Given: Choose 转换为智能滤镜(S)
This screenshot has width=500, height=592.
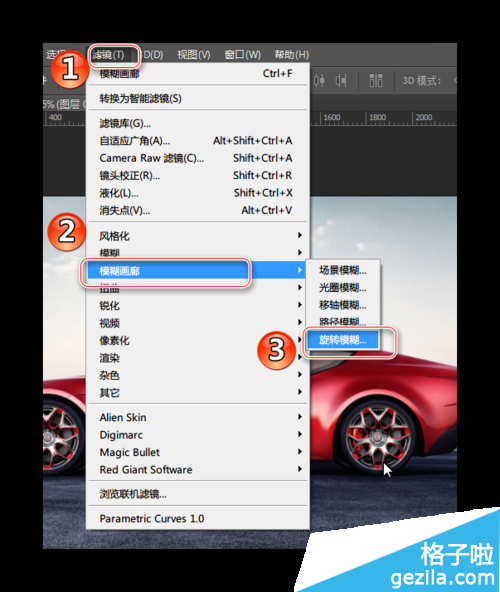Looking at the screenshot, I should coord(197,99).
